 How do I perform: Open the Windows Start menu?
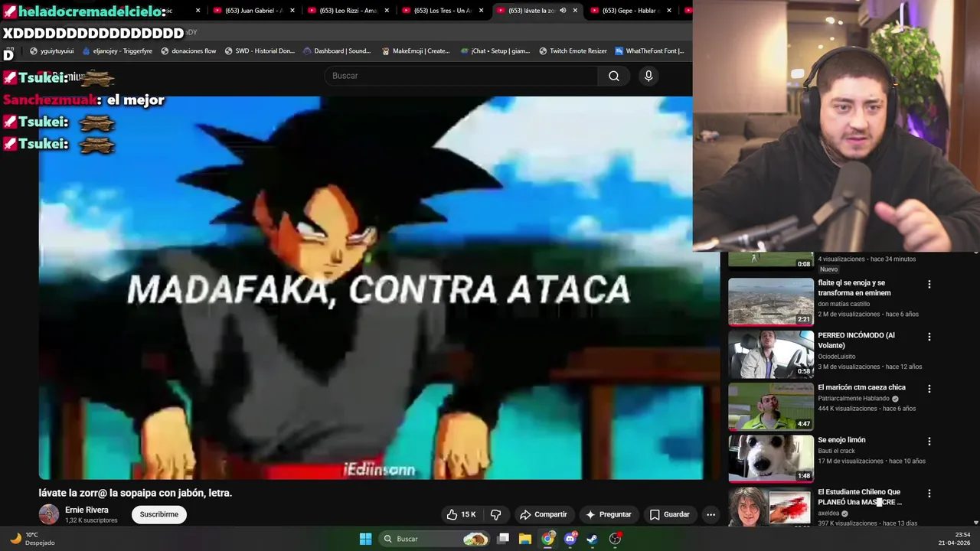point(365,539)
